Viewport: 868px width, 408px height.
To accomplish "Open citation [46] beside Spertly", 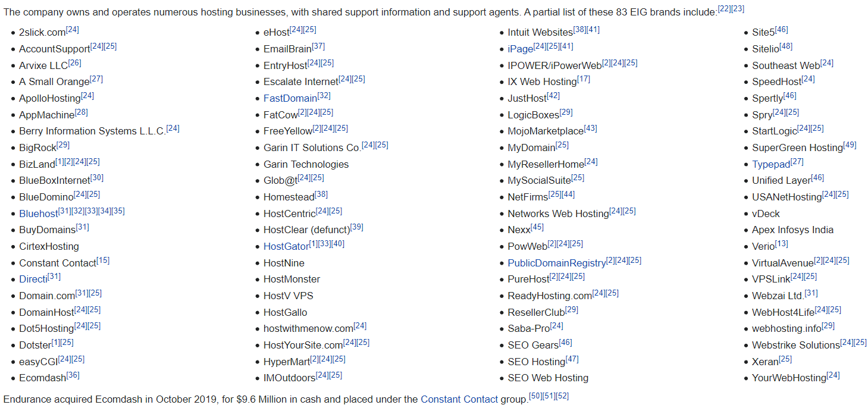I will (x=789, y=95).
